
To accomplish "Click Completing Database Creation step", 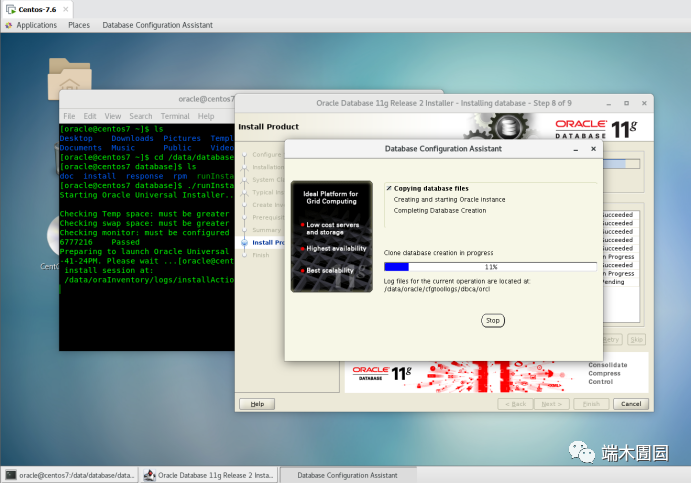I will 440,210.
